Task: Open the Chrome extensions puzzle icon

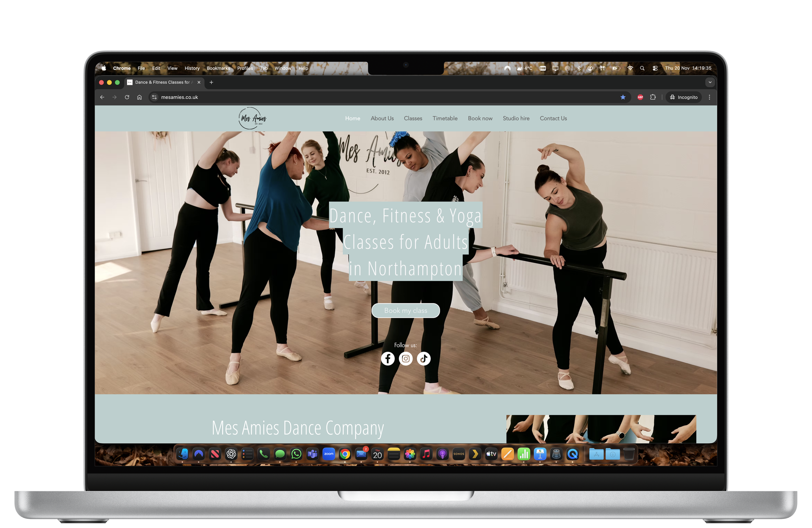Action: pos(653,97)
